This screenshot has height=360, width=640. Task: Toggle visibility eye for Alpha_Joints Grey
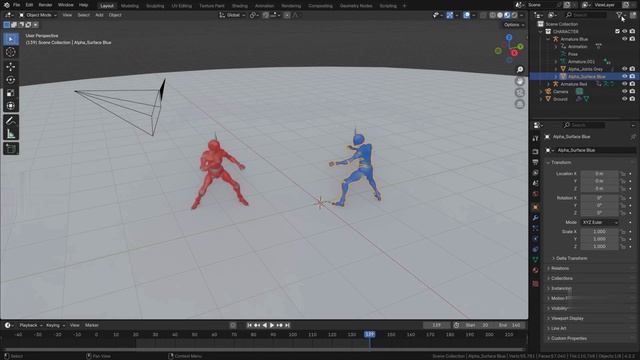pyautogui.click(x=624, y=69)
